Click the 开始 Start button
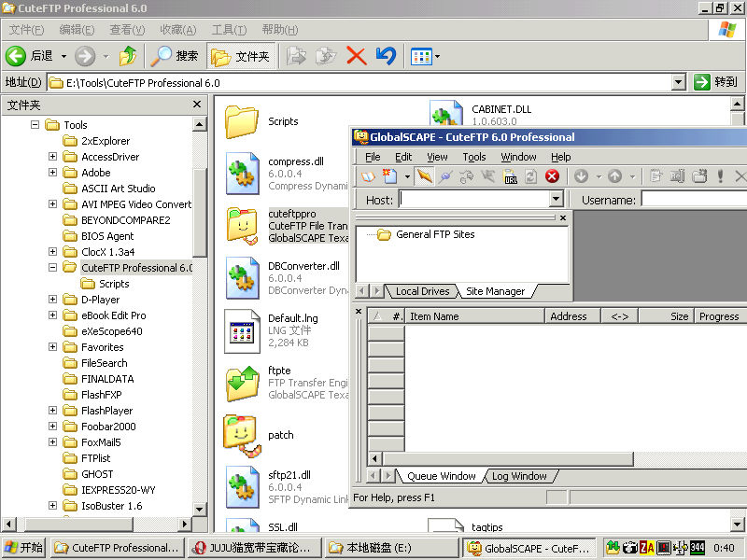Viewport: 747px width, 560px height. (x=24, y=548)
